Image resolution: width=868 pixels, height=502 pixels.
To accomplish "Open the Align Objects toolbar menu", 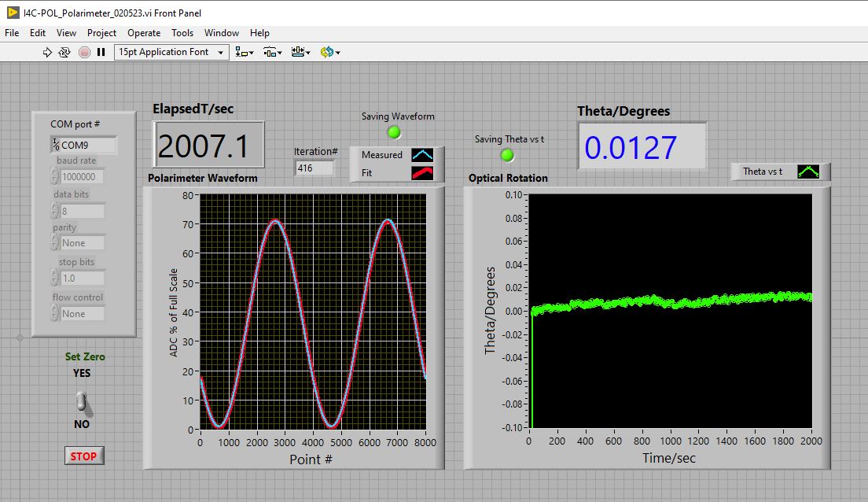I will 245,52.
